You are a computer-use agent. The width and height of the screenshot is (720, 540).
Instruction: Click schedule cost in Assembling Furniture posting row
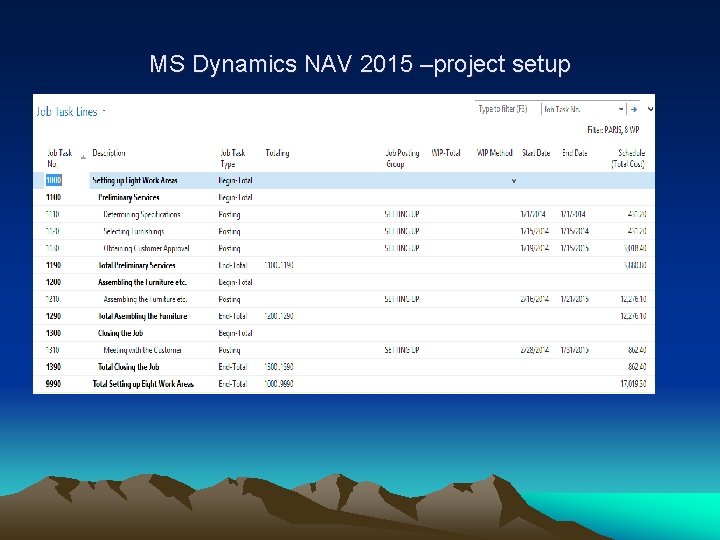(633, 299)
